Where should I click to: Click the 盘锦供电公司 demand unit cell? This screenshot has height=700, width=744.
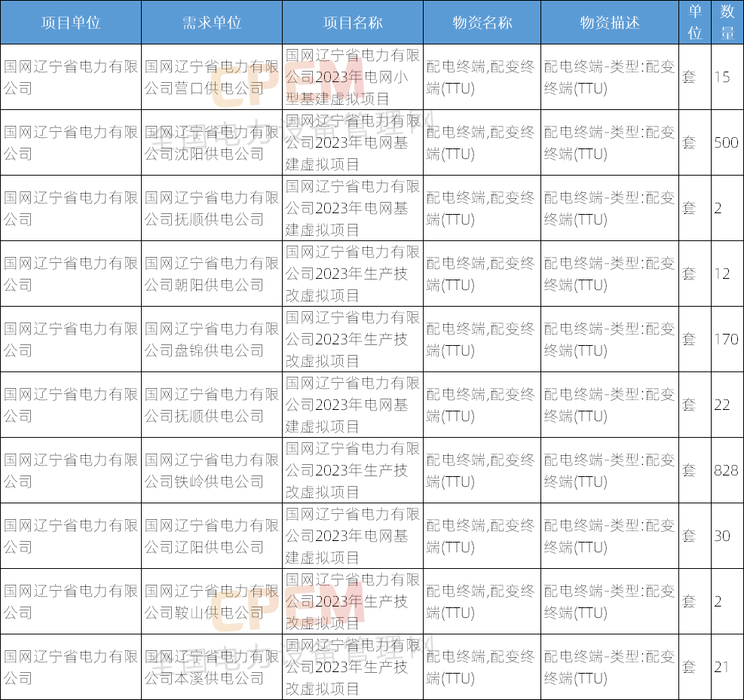point(211,340)
